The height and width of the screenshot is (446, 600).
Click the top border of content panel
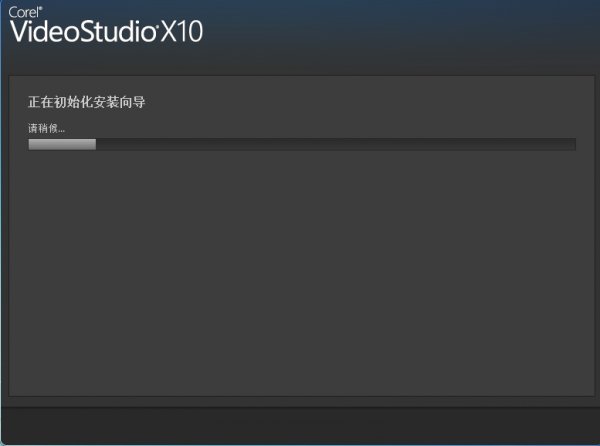click(x=302, y=76)
